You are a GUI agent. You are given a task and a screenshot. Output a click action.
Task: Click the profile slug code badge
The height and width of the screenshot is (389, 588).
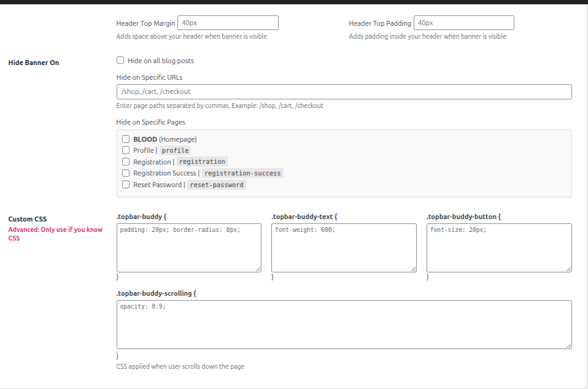(175, 150)
